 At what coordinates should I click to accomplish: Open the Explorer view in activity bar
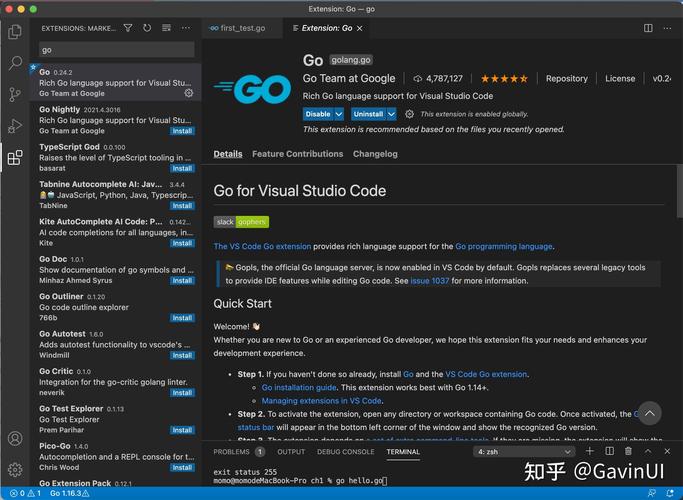(15, 31)
